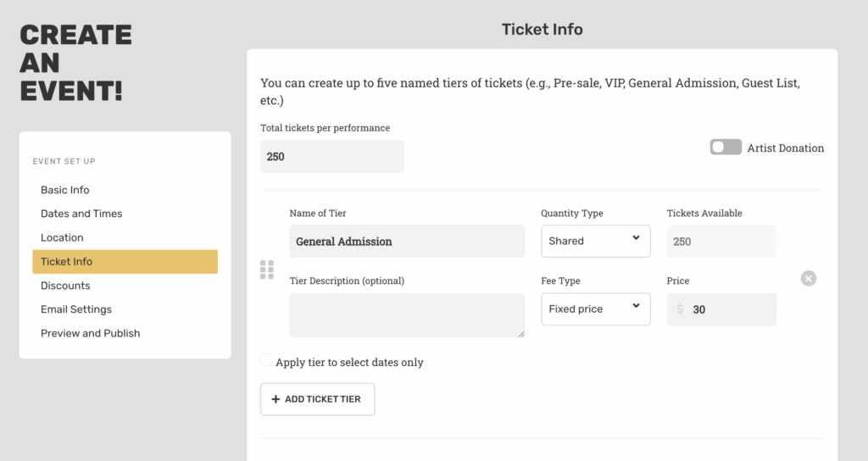Open the Fee Type dropdown showing Fixed price

(x=596, y=308)
